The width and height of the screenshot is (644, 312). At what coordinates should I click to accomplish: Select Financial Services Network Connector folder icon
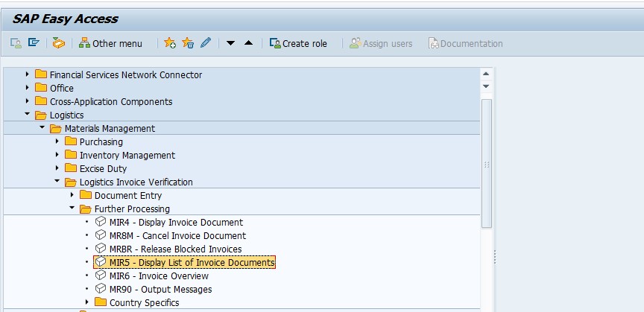(x=41, y=74)
